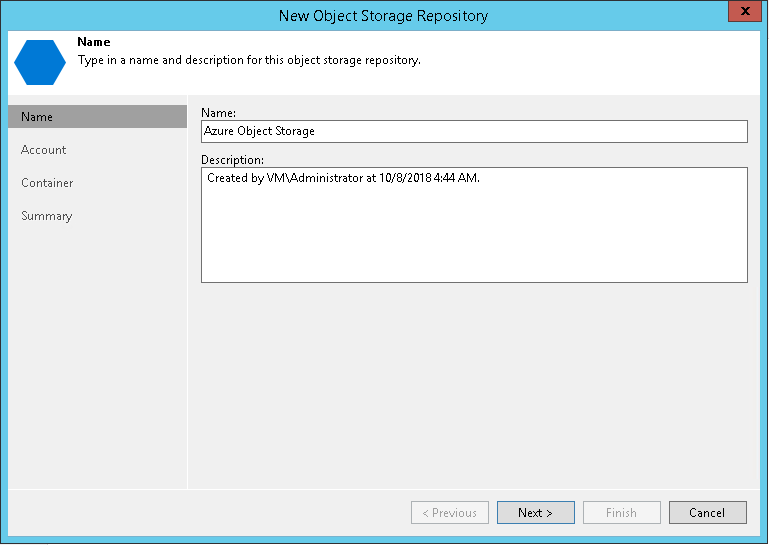The height and width of the screenshot is (545, 769).
Task: Click the Finish button
Action: [621, 513]
